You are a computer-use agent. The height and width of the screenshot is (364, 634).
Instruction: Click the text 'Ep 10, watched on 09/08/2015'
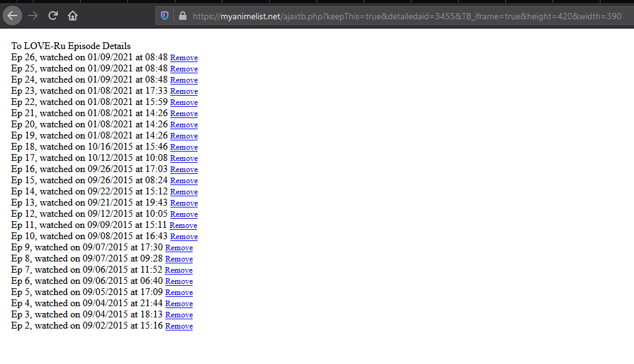pyautogui.click(x=72, y=236)
